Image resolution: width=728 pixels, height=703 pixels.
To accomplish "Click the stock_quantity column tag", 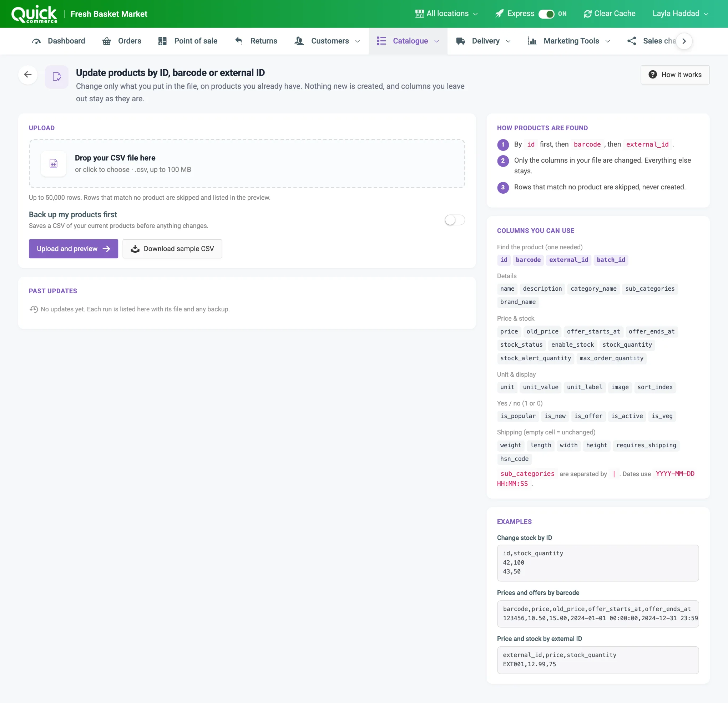I will coord(627,345).
